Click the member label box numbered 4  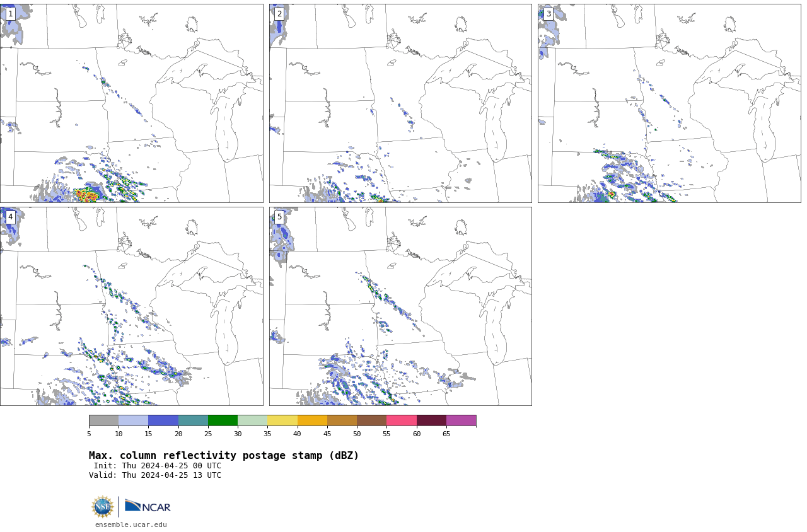10,217
